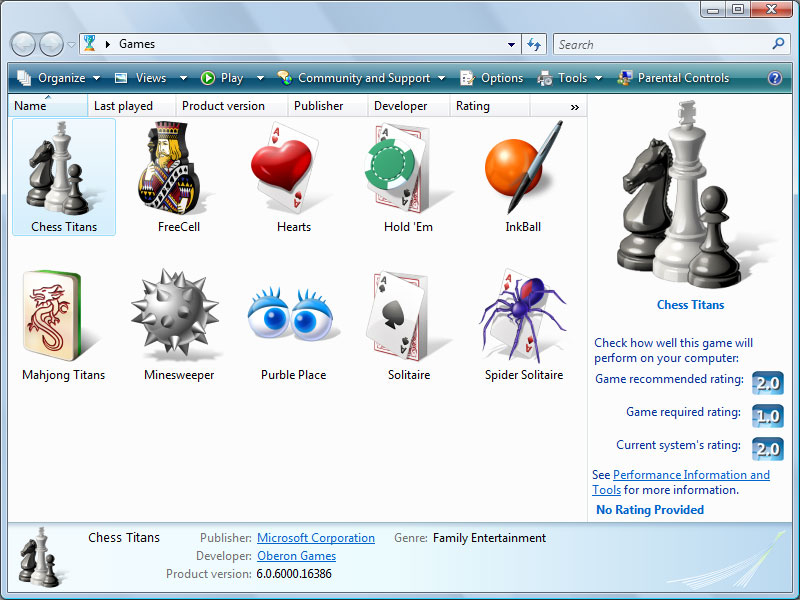Expand the Community and Support dropdown arrow
Screen dimensions: 800x600
click(x=441, y=79)
